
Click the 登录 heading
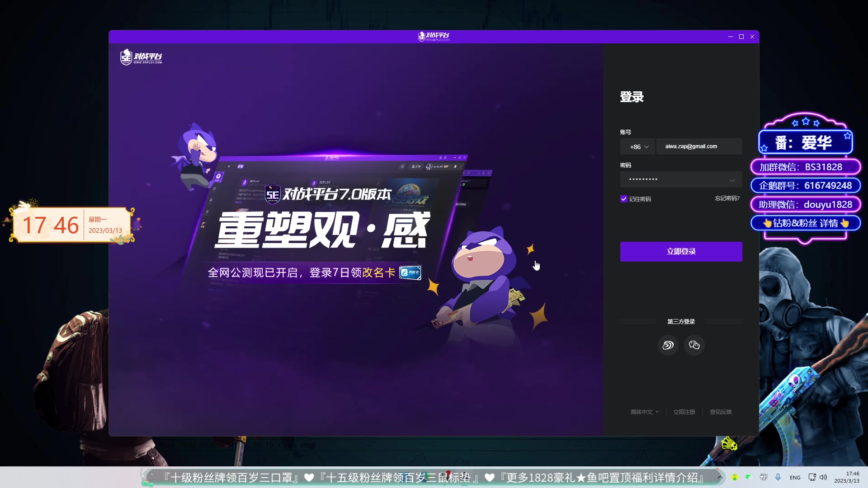coord(632,97)
